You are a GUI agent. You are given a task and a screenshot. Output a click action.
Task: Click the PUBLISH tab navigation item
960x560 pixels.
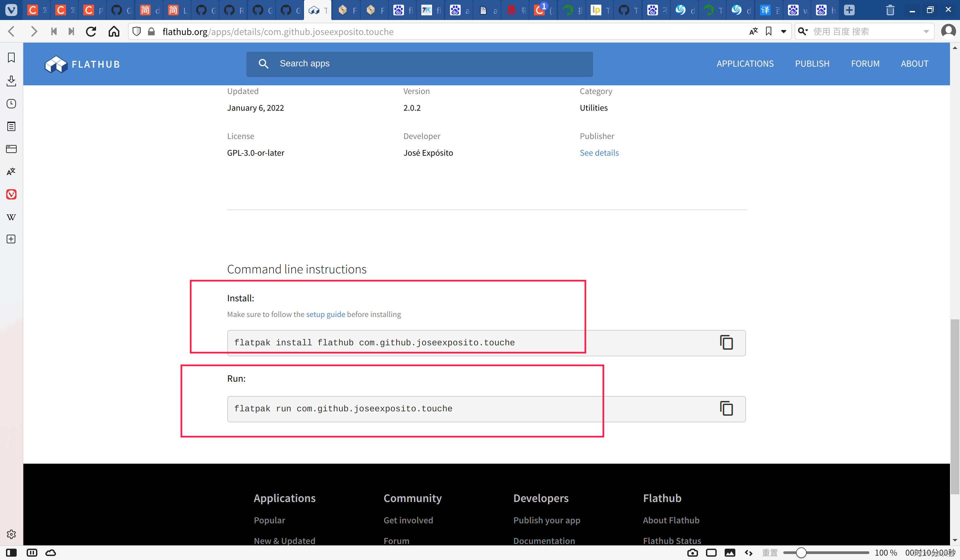[812, 63]
